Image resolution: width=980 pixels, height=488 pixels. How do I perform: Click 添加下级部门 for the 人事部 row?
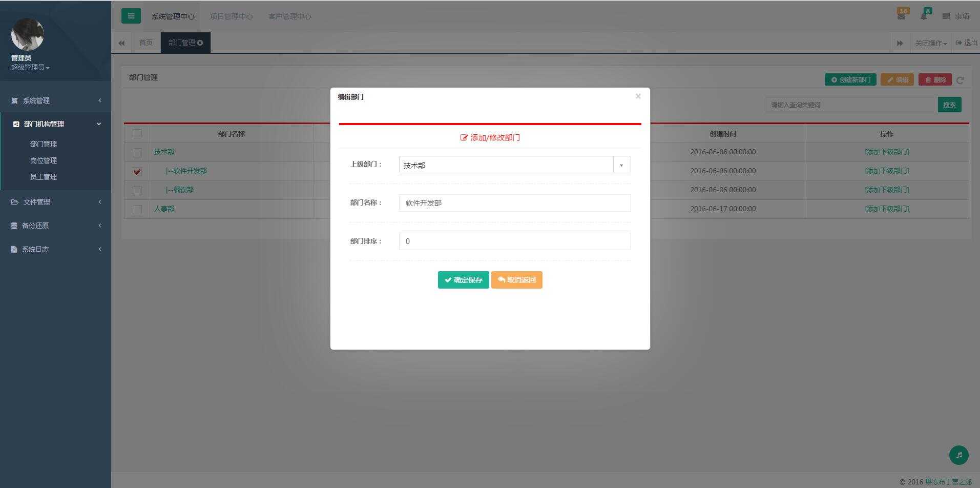point(887,209)
